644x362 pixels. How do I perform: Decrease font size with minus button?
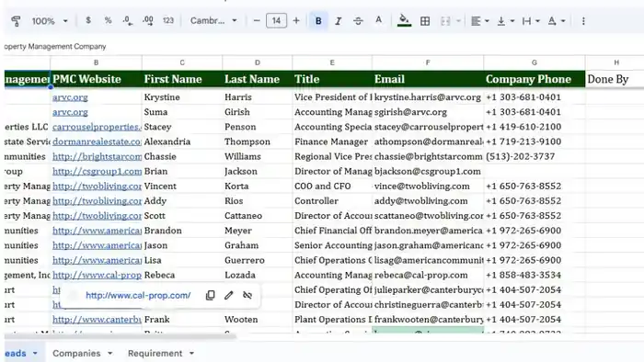pyautogui.click(x=257, y=20)
